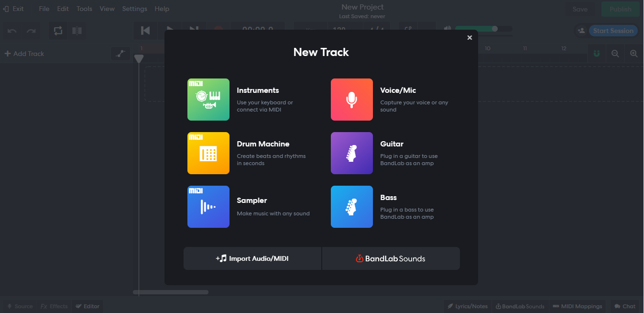Screen dimensions: 644x313
Task: Toggle the snap to grid magnet
Action: coord(597,54)
